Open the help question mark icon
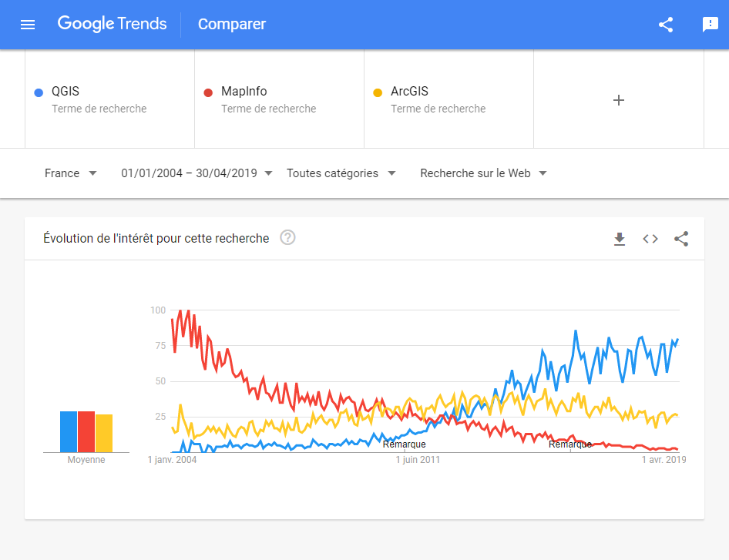Image resolution: width=729 pixels, height=560 pixels. (287, 238)
